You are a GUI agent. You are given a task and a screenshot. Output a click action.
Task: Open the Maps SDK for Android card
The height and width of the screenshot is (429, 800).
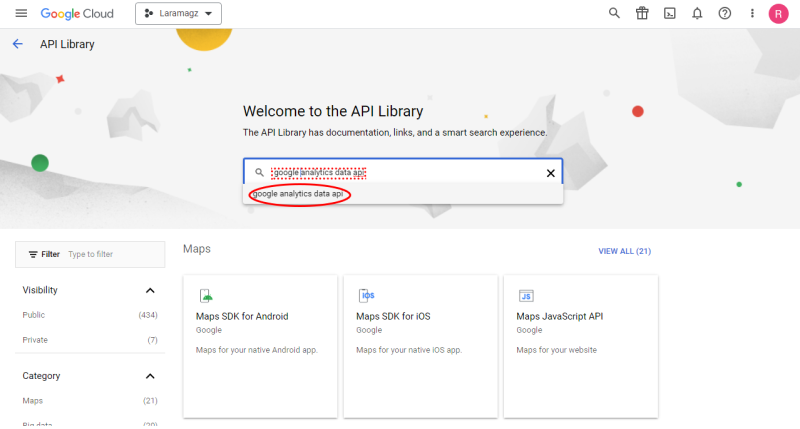(x=260, y=346)
